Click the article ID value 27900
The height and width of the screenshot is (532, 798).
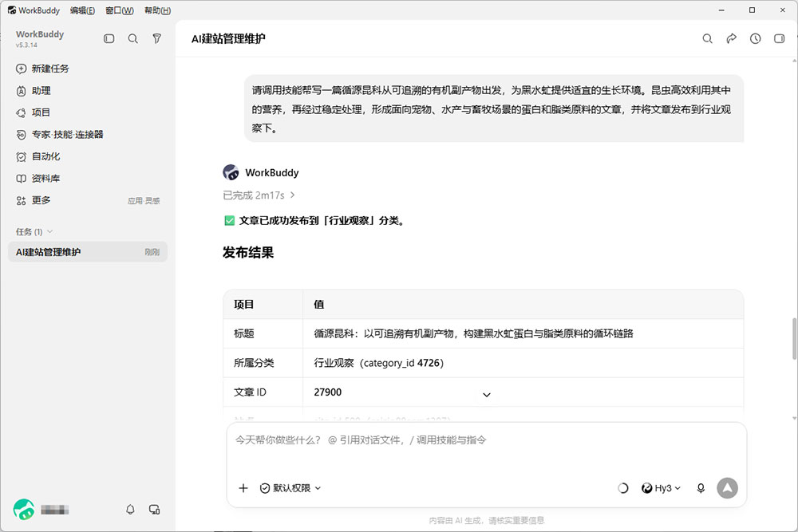point(328,392)
